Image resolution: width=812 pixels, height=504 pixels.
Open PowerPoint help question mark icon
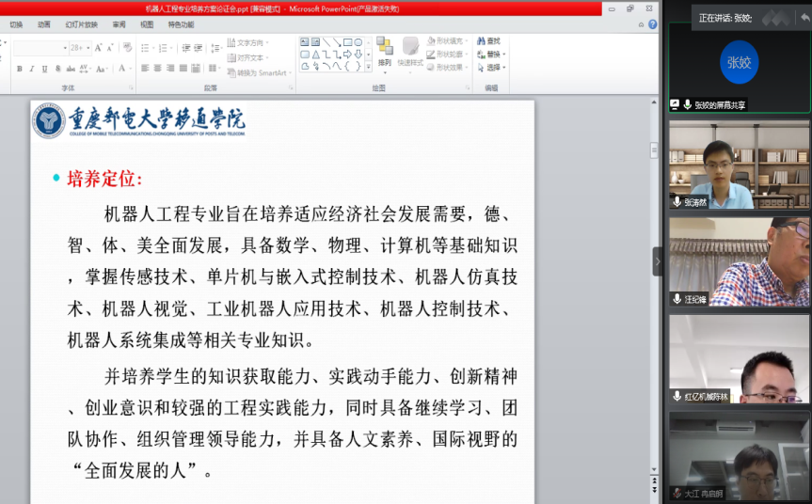[652, 24]
